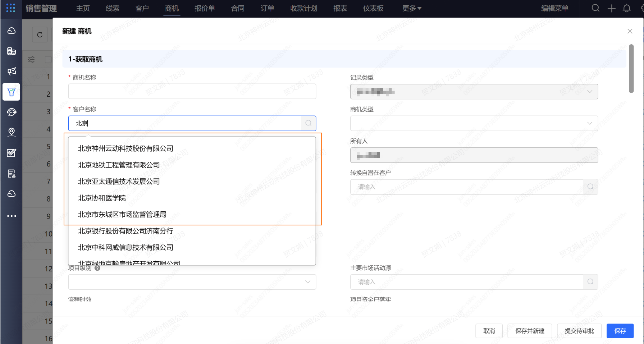The image size is (644, 344).
Task: Click the location pin sidebar icon
Action: [12, 132]
